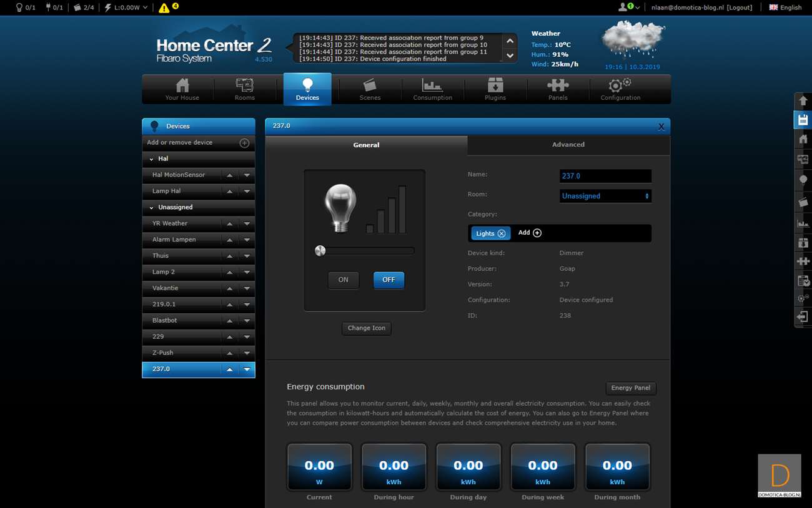Click the puzzle panels icon in right sidebar
Image resolution: width=812 pixels, height=508 pixels.
[803, 261]
